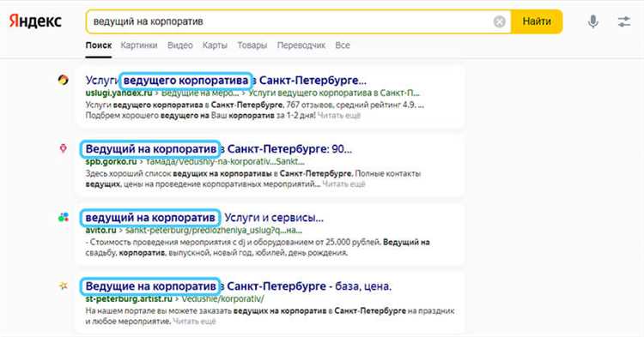Click the yellow Найти button

pos(537,21)
